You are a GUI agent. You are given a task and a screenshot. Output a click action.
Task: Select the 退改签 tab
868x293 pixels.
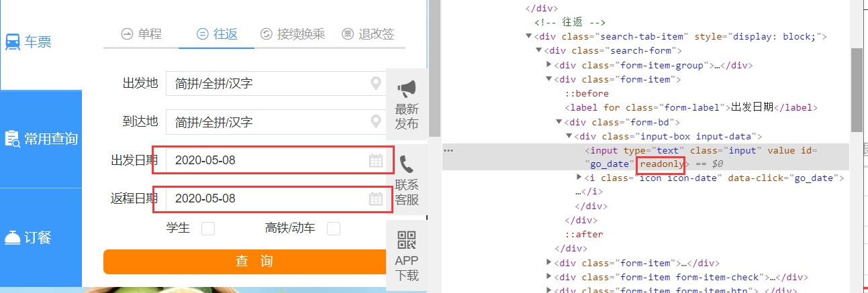point(368,34)
